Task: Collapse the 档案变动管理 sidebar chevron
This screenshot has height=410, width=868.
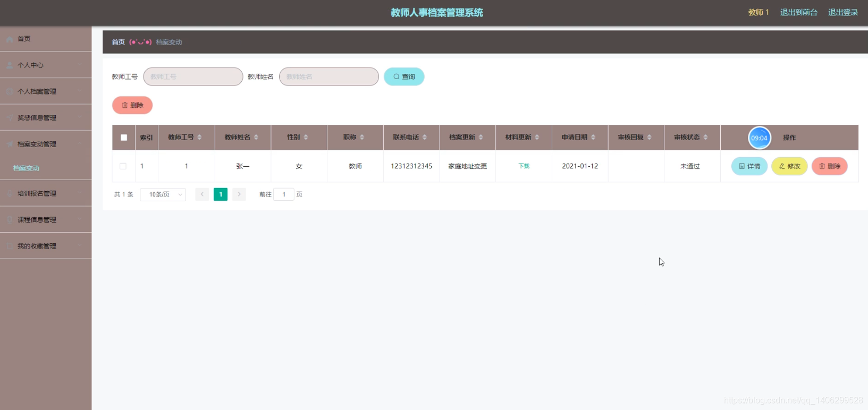Action: (x=80, y=144)
